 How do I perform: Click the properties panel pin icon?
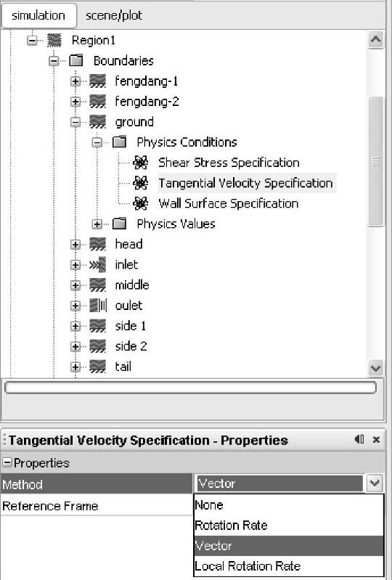point(359,439)
